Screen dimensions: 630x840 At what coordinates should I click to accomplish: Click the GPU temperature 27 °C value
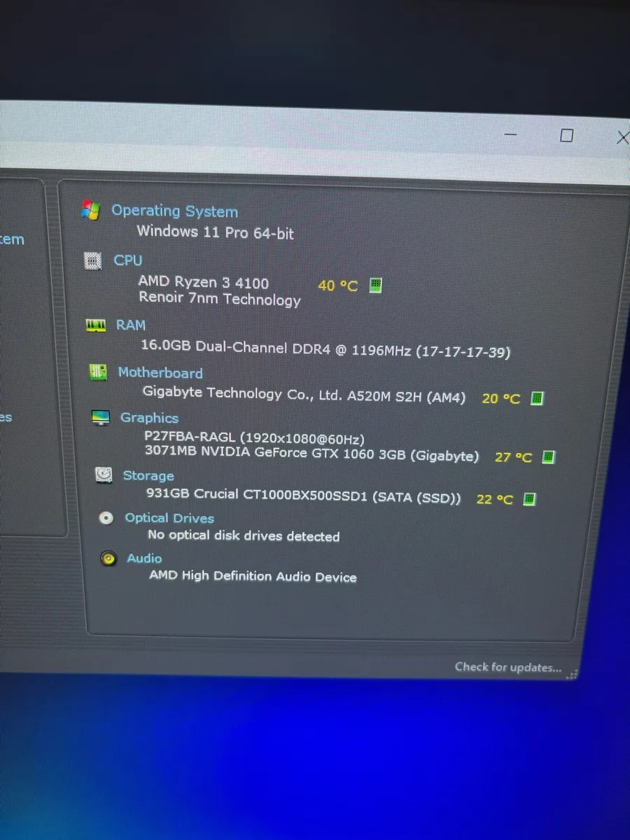[x=513, y=457]
